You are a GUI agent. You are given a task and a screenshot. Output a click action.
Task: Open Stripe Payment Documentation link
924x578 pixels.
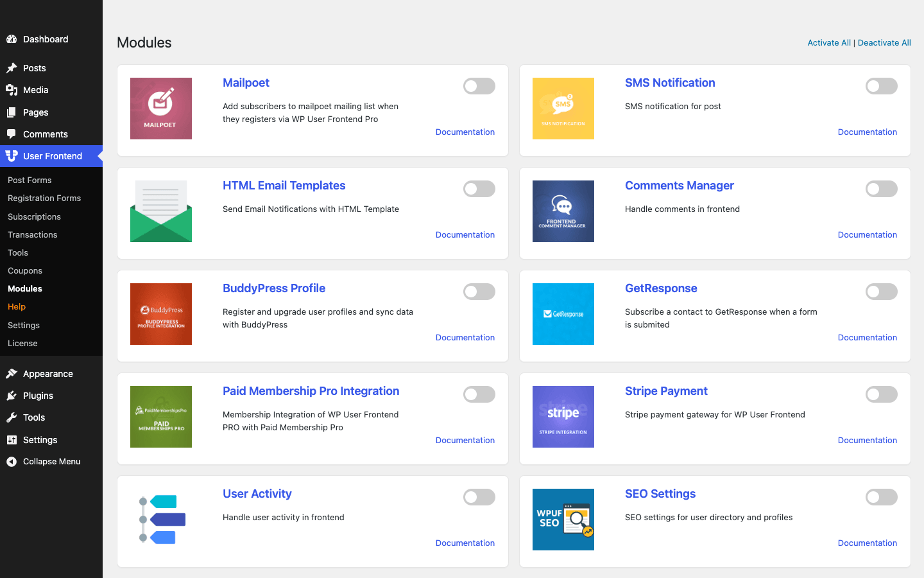(x=868, y=441)
